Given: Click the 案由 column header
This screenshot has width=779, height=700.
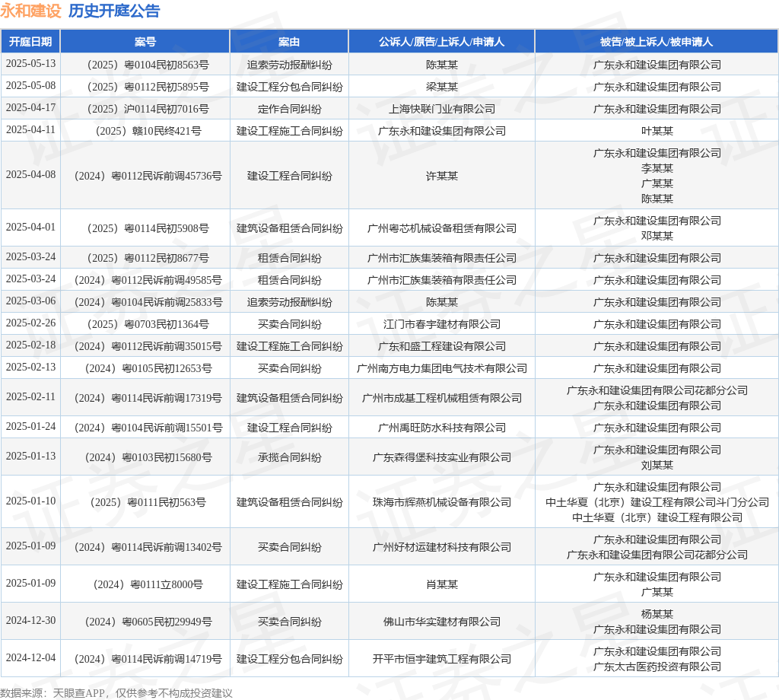Looking at the screenshot, I should 289,42.
